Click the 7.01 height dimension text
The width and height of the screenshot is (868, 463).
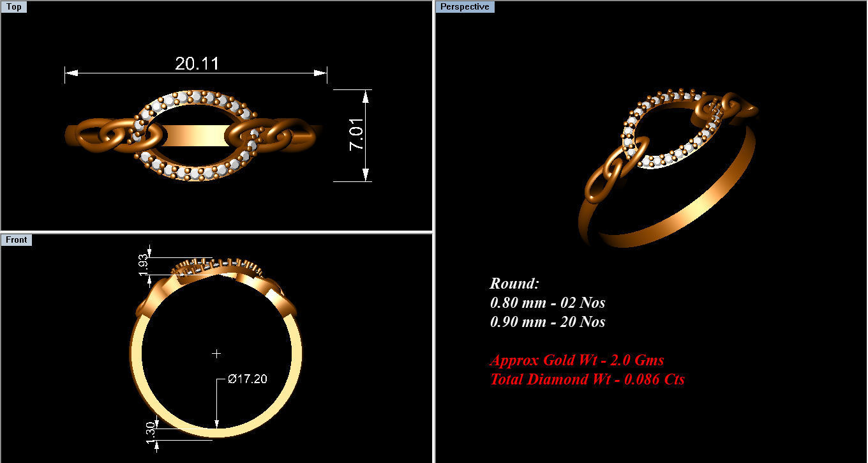tap(356, 134)
